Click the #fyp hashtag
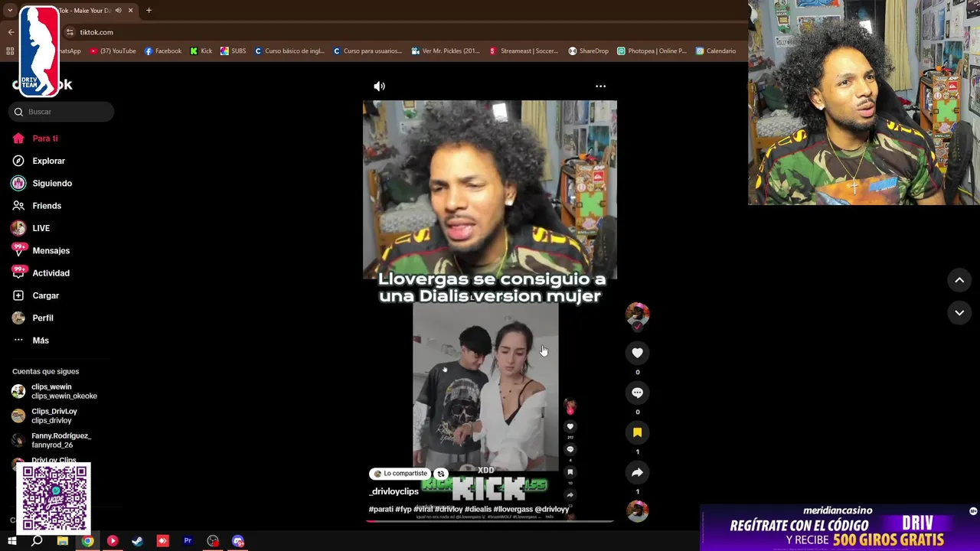The image size is (980, 551). point(403,509)
